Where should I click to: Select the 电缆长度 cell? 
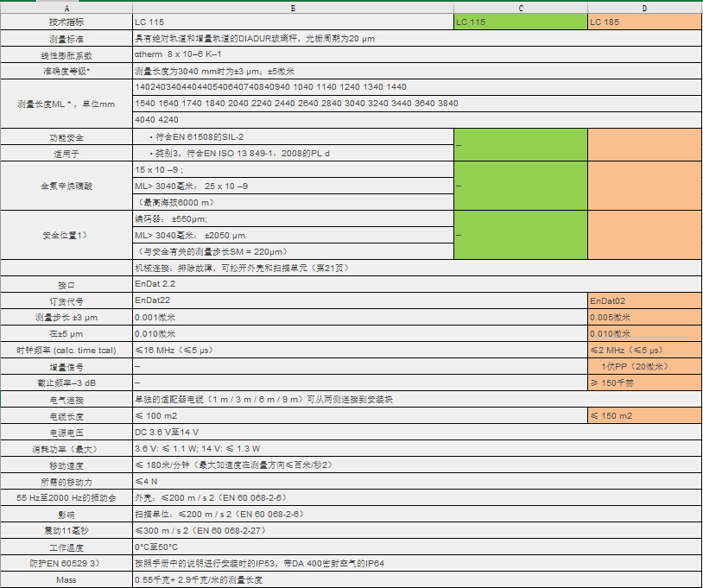click(66, 415)
